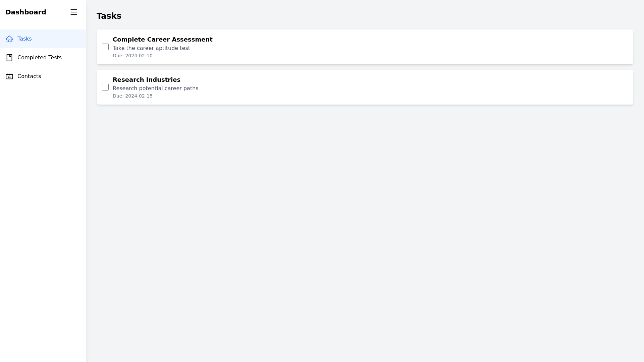This screenshot has width=644, height=362.
Task: Click the hamburger menu icon
Action: point(74,12)
